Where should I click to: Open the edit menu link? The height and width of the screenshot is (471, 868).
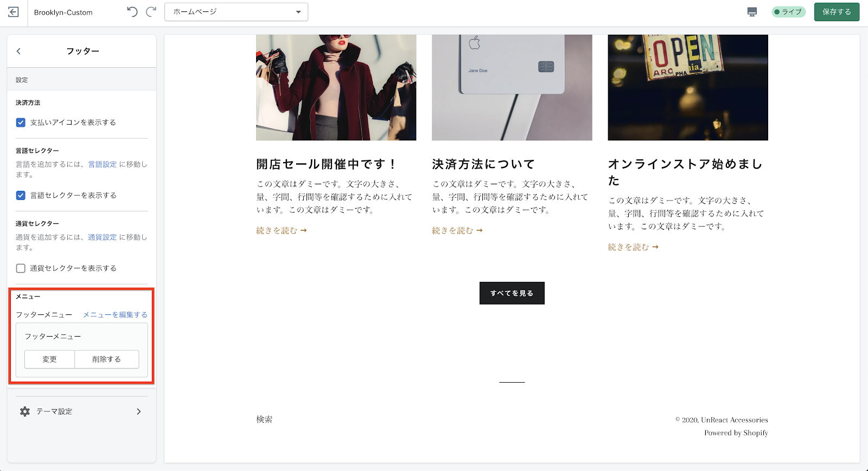click(115, 315)
